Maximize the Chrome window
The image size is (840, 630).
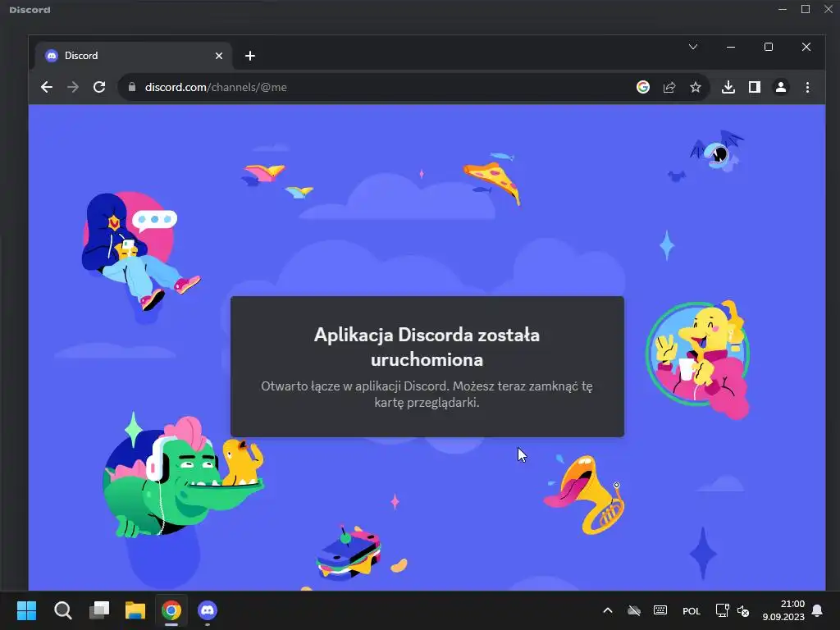click(x=768, y=47)
